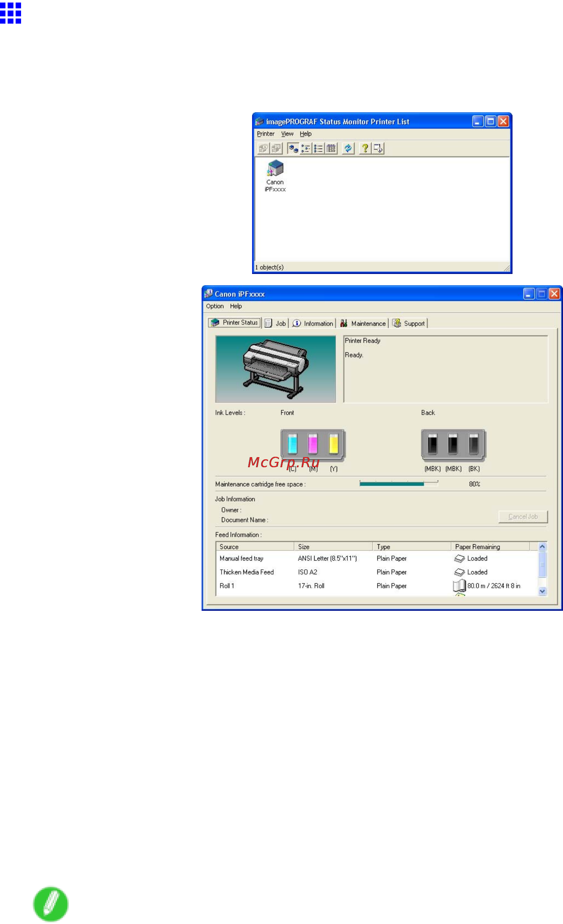Select the Canon iPFxxxx printer icon
The image size is (563, 924).
coord(275,176)
